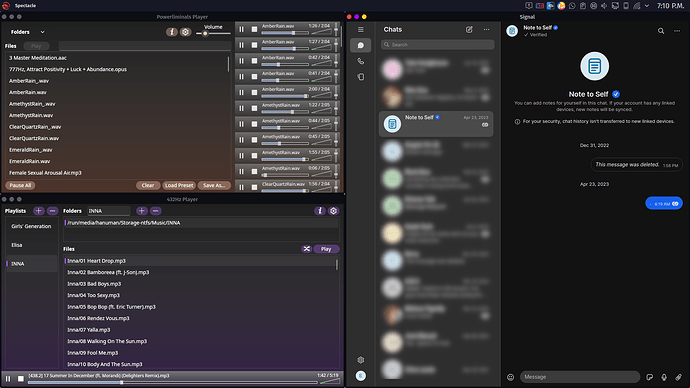Pause the 432Hz Player current song

pyautogui.click(x=8, y=378)
